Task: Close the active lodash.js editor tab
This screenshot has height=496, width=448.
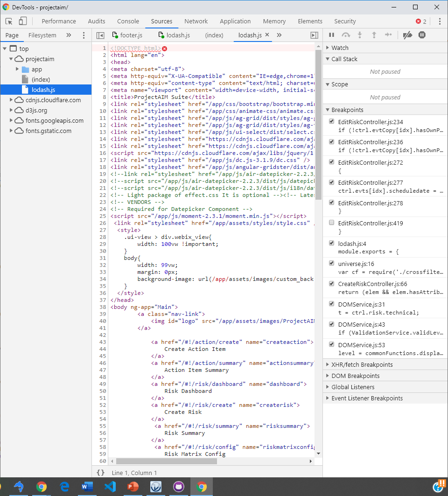Action: tap(267, 35)
